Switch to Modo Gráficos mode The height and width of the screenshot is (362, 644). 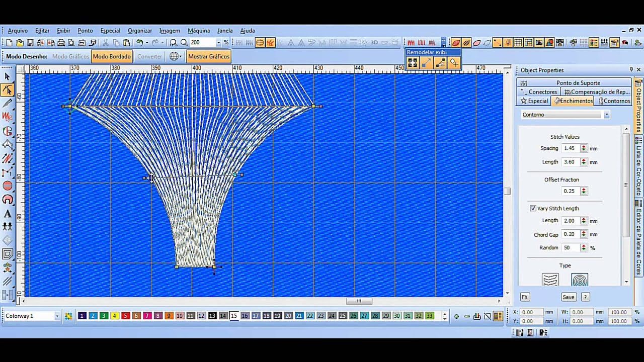tap(70, 56)
